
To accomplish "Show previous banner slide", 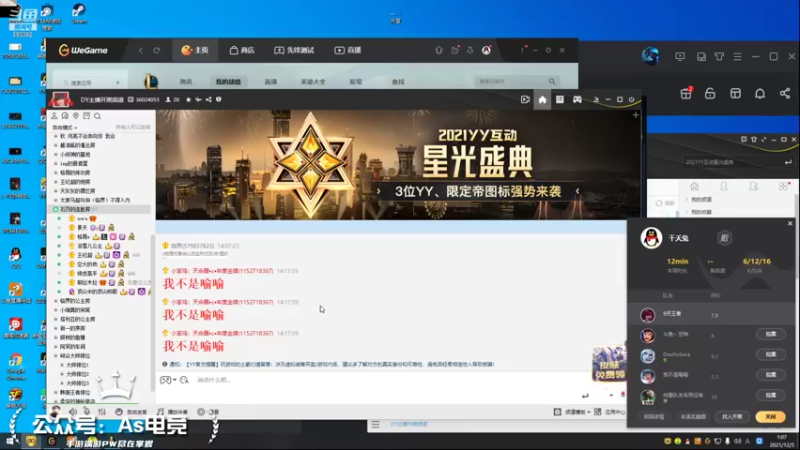I will tap(379, 191).
